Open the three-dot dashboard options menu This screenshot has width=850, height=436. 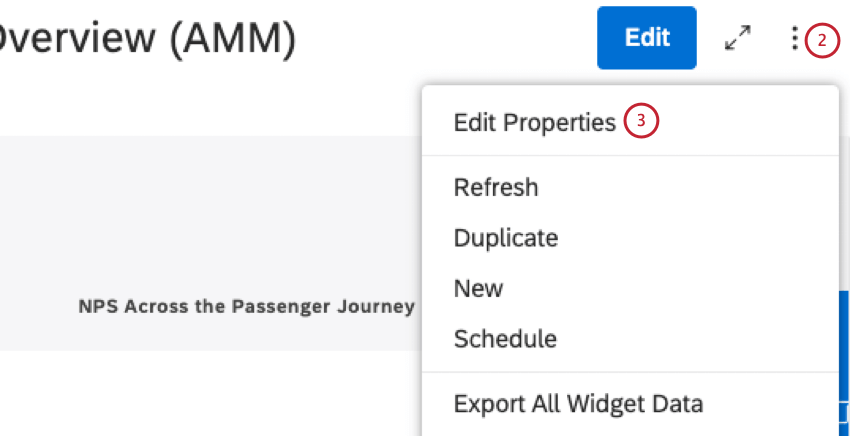pos(795,39)
